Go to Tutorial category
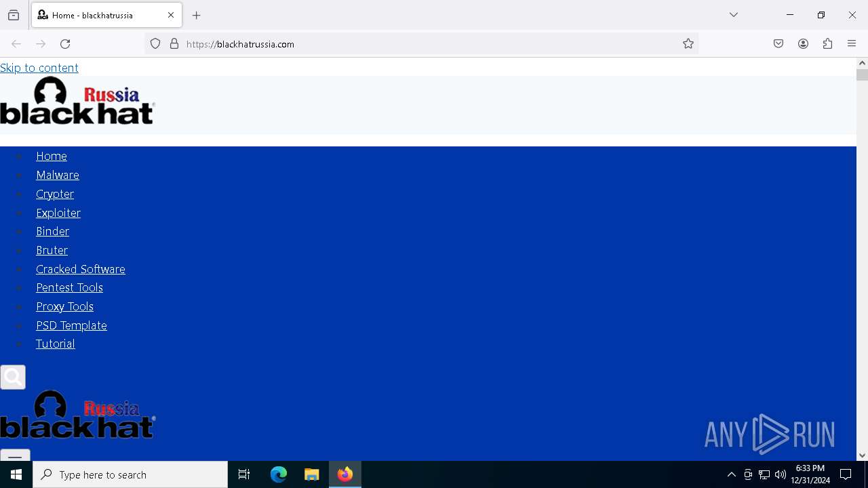 (56, 344)
